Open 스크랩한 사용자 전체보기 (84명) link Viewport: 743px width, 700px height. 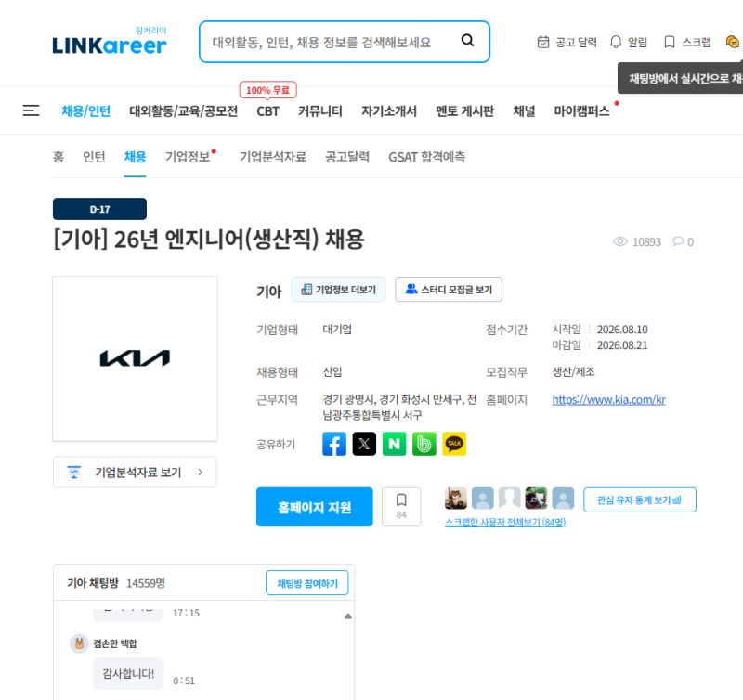(x=505, y=522)
